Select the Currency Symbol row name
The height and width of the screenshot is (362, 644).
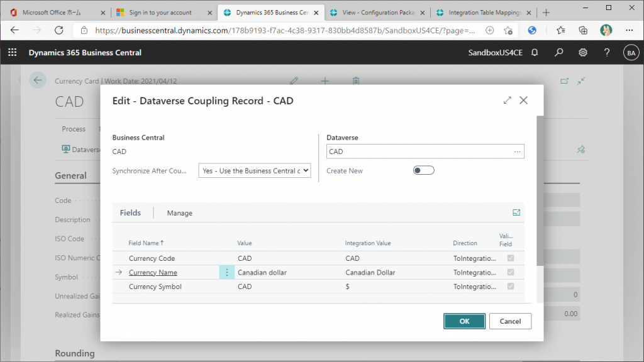155,287
